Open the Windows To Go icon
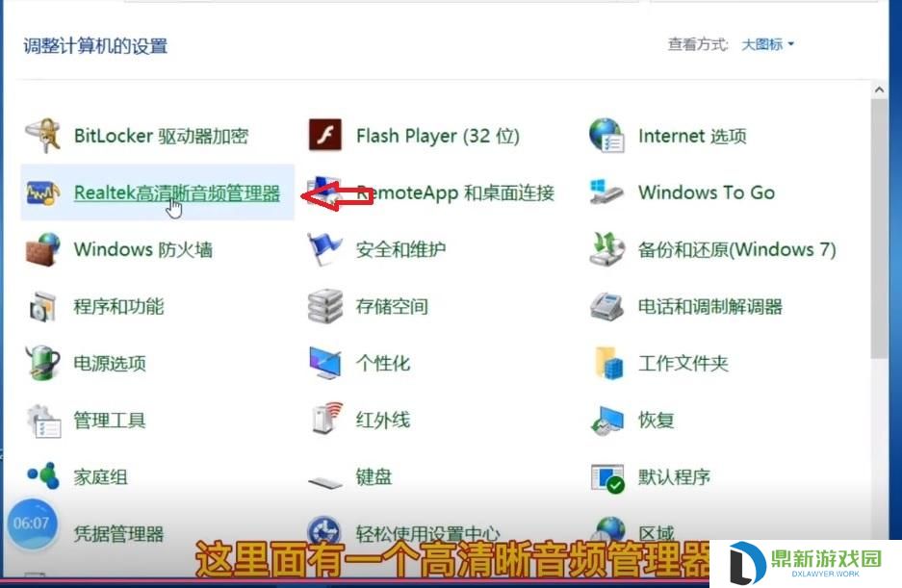This screenshot has height=588, width=902. click(x=606, y=192)
